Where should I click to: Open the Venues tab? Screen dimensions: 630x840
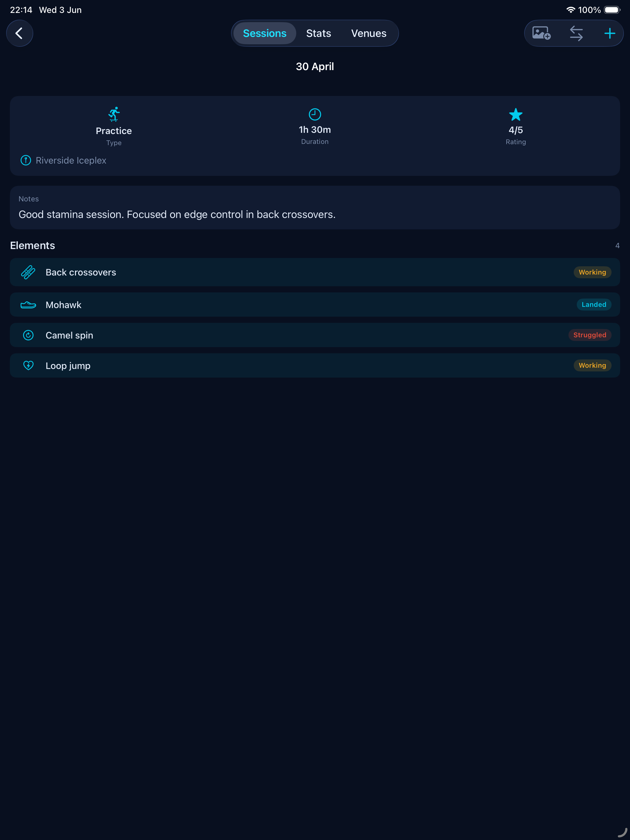point(369,34)
